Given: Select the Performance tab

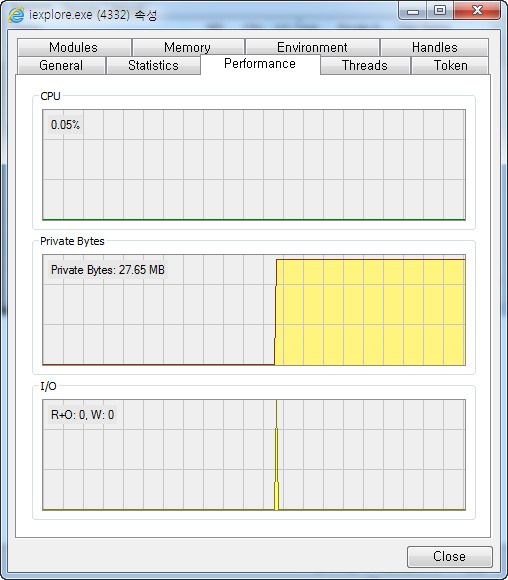Looking at the screenshot, I should [x=260, y=64].
